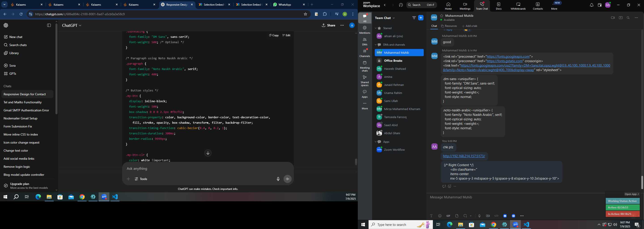Open the 192.168.214.157:5173 link in chat
The image size is (644, 229).
click(464, 156)
